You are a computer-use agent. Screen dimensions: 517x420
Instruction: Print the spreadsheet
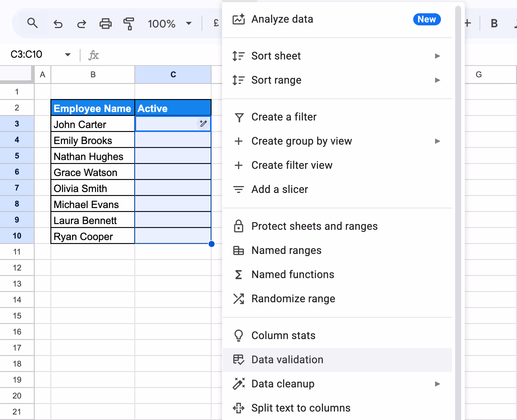click(x=105, y=23)
